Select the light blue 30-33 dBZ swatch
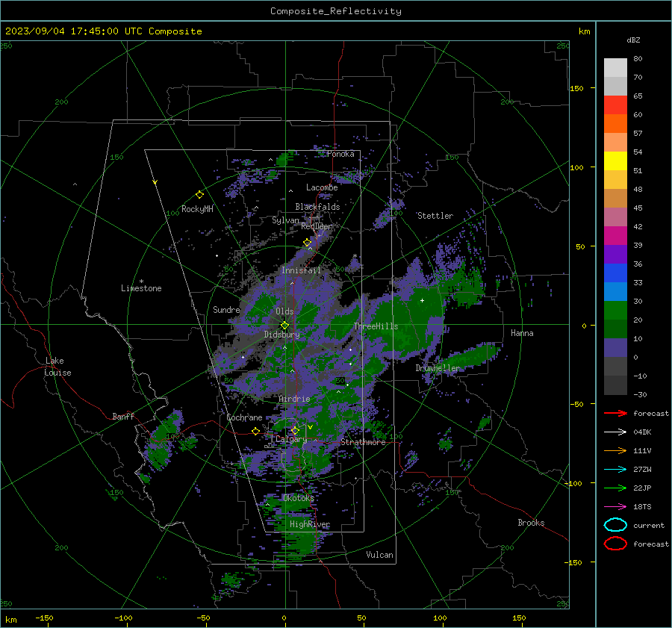The width and height of the screenshot is (672, 628). [615, 292]
